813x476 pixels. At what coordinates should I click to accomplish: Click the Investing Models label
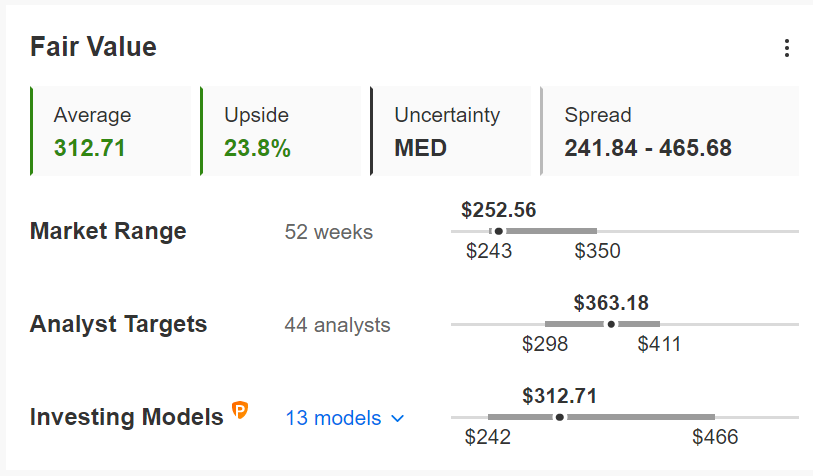127,417
